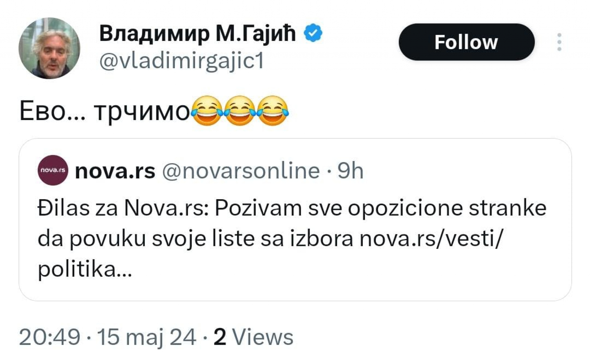
Task: Open the @novarsonline handle
Action: tap(241, 171)
